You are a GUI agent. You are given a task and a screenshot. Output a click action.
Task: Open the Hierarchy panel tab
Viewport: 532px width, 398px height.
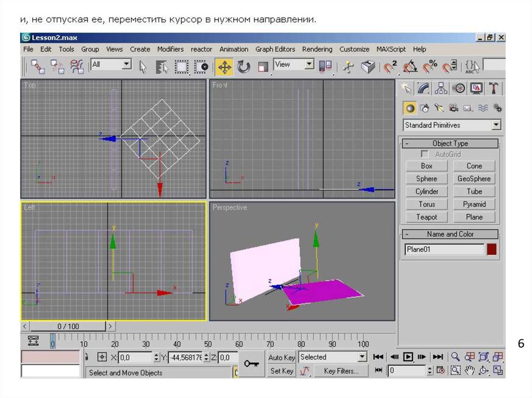click(x=441, y=88)
